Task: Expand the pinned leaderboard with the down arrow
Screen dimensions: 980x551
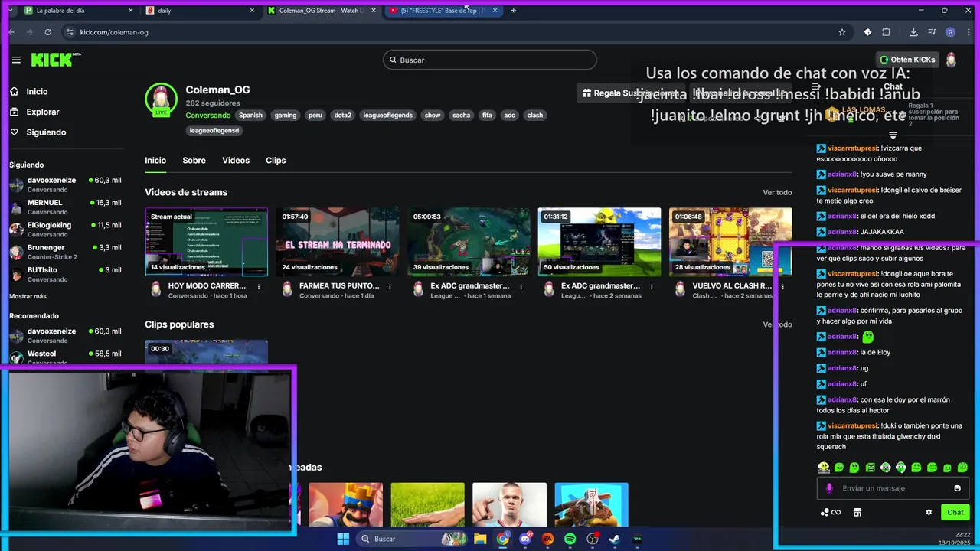Action: (x=893, y=135)
